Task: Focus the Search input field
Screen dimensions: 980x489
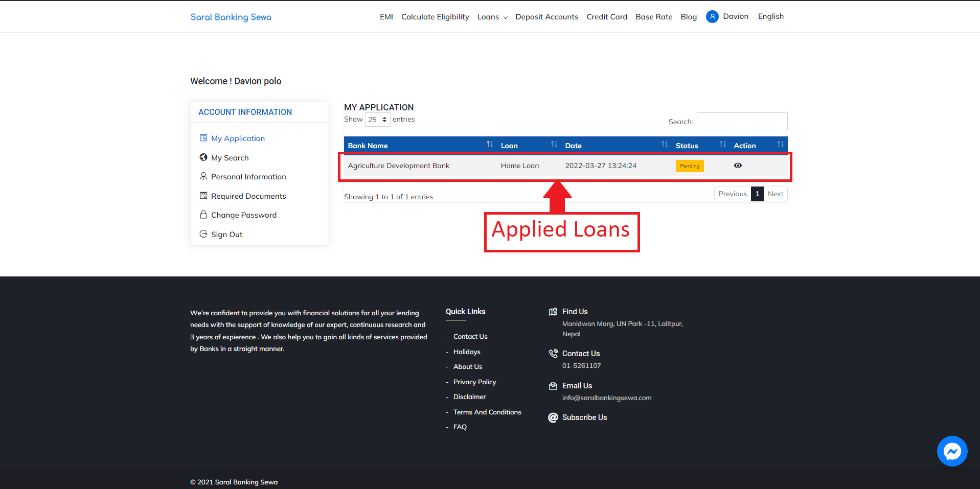Action: (742, 122)
